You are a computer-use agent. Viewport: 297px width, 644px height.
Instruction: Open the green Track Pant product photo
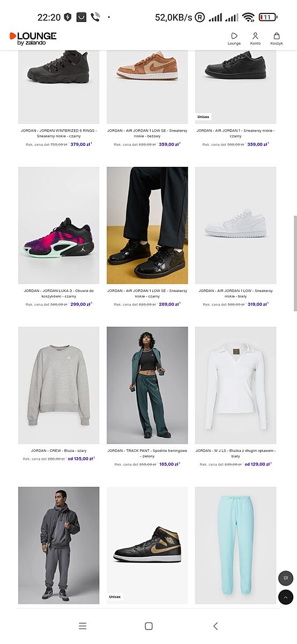(147, 385)
